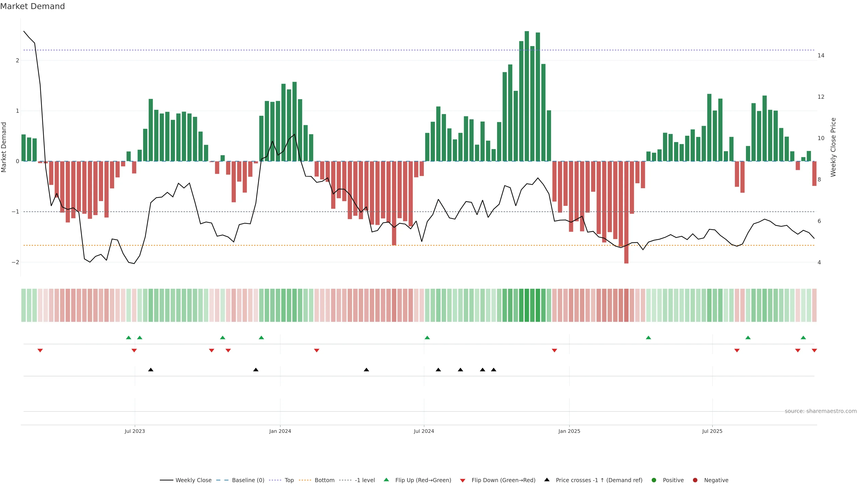868x488 pixels.
Task: Click the leftmost green Flip Up marker
Action: pos(128,338)
